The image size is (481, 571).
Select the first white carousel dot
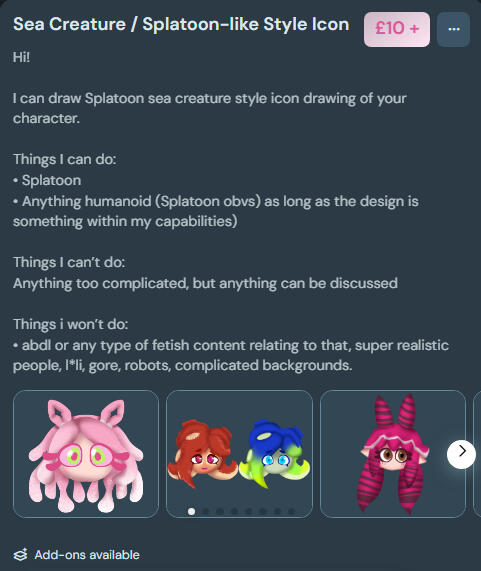pos(191,511)
